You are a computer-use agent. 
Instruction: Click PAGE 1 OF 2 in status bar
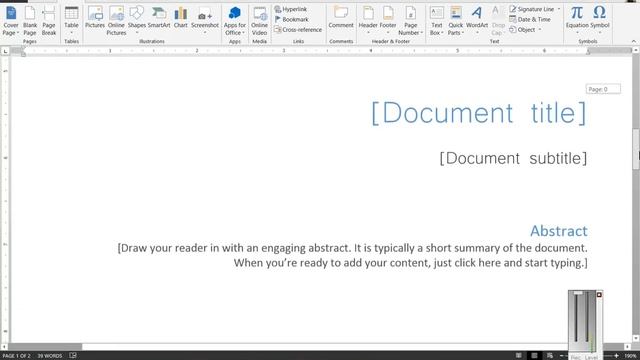click(16, 356)
